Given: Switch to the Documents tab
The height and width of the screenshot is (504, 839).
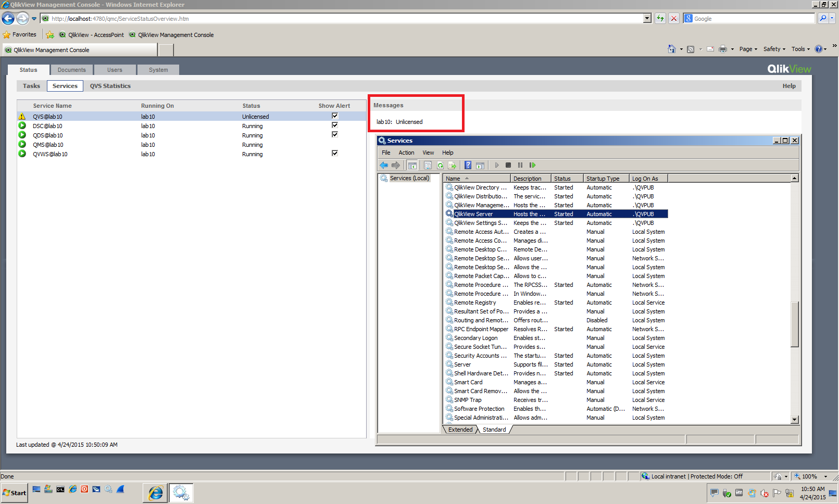Looking at the screenshot, I should point(72,70).
